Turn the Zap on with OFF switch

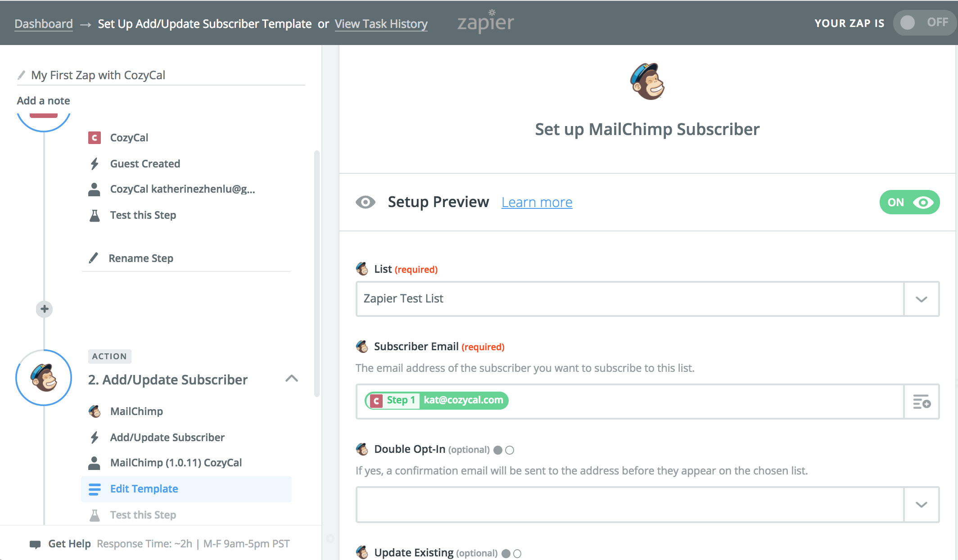(924, 23)
